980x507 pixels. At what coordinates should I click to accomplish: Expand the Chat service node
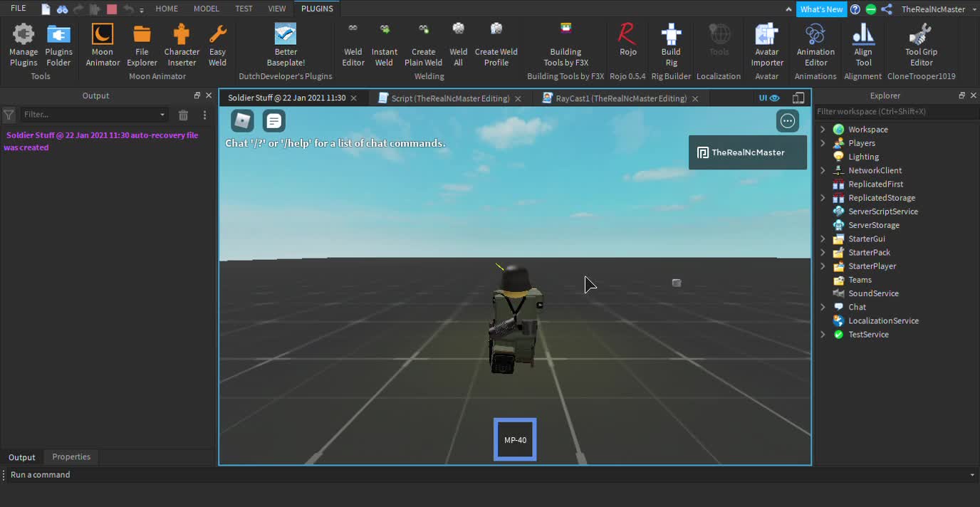coord(823,307)
